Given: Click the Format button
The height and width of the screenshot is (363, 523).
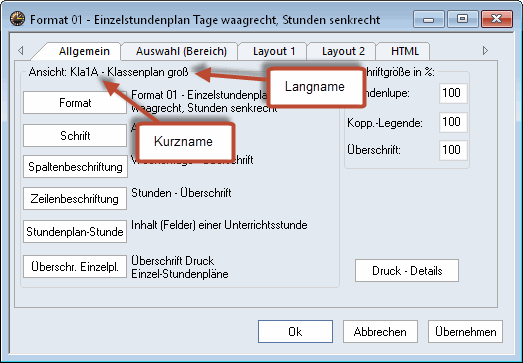Looking at the screenshot, I should point(75,103).
